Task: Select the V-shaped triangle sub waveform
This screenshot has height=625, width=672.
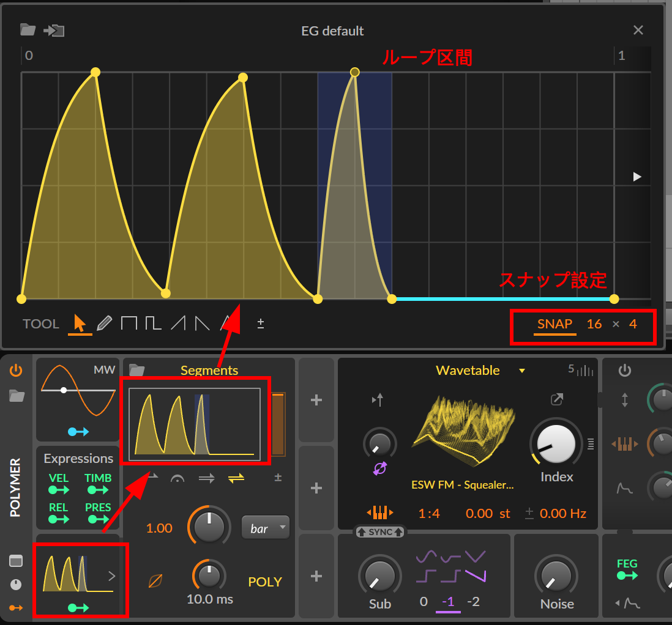Action: 476,557
